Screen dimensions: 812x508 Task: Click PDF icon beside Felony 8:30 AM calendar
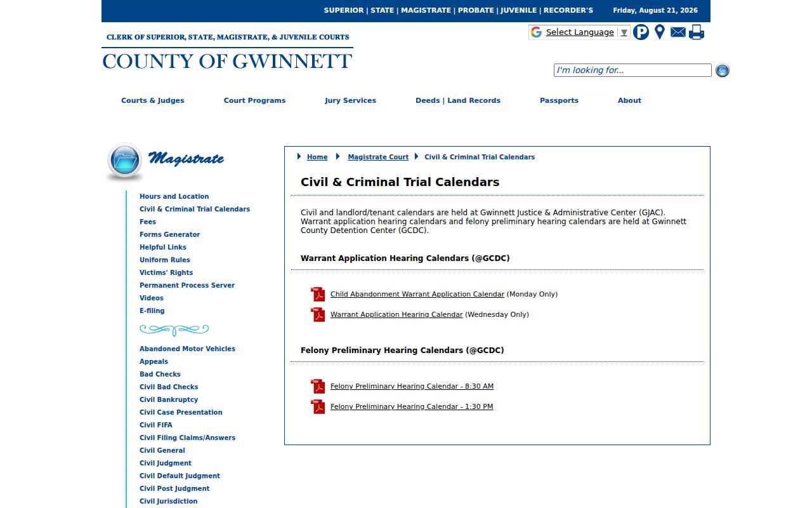318,387
